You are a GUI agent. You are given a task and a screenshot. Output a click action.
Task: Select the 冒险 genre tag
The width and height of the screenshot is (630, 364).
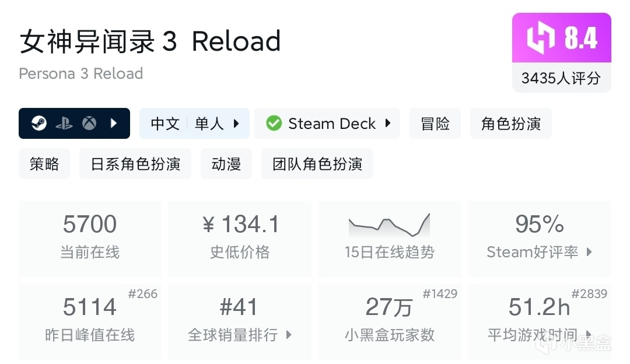[435, 124]
